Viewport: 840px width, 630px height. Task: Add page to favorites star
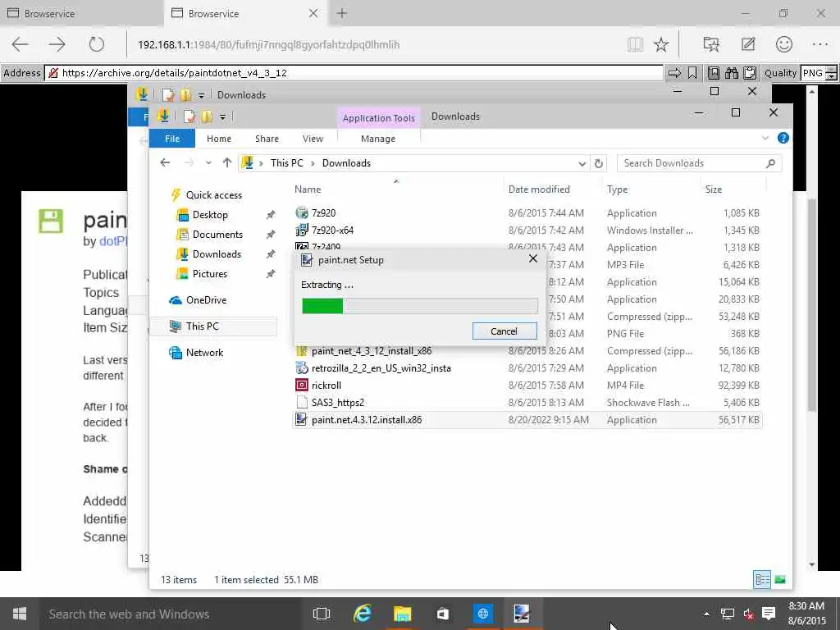tap(661, 44)
